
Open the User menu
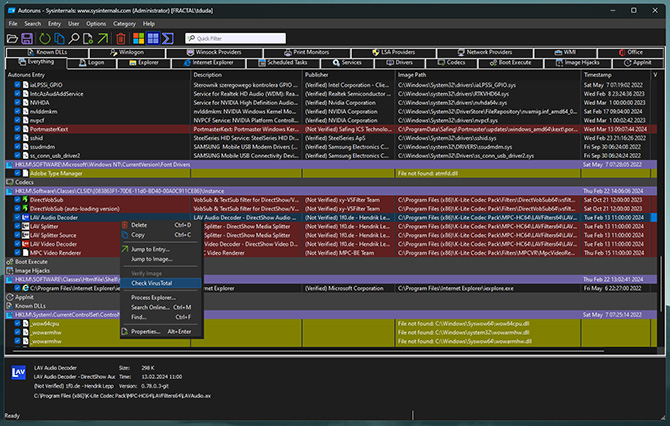(74, 24)
